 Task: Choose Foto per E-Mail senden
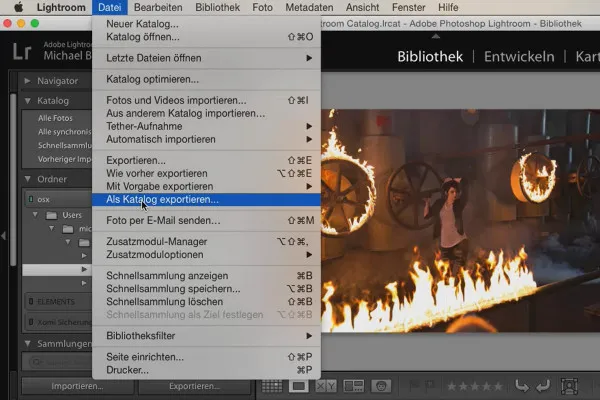(x=206, y=220)
